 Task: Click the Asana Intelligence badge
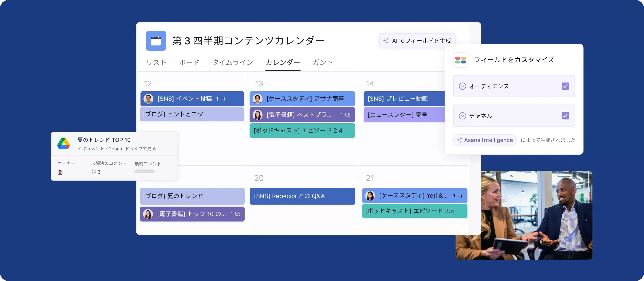(485, 140)
